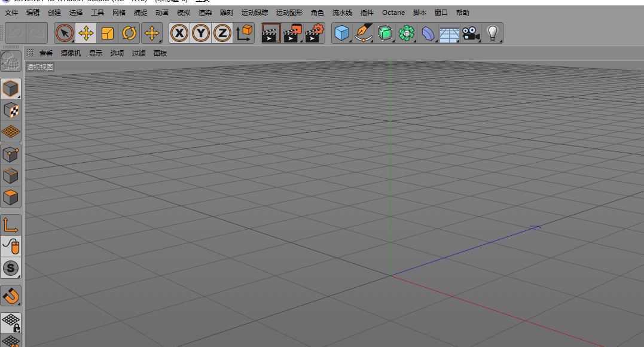Click the Make Editable icon
This screenshot has height=347, width=644.
click(11, 62)
